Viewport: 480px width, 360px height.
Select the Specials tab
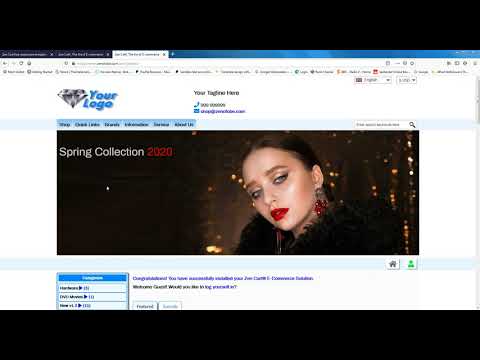(170, 306)
